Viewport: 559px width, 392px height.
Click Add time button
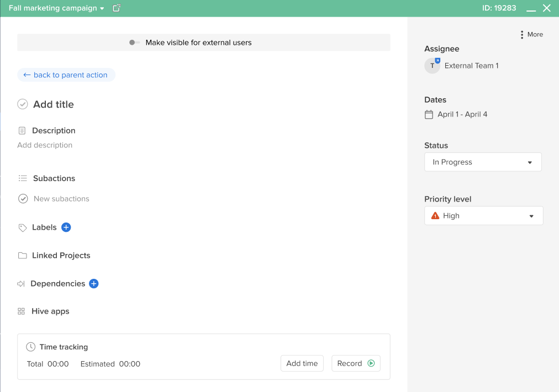click(x=302, y=363)
